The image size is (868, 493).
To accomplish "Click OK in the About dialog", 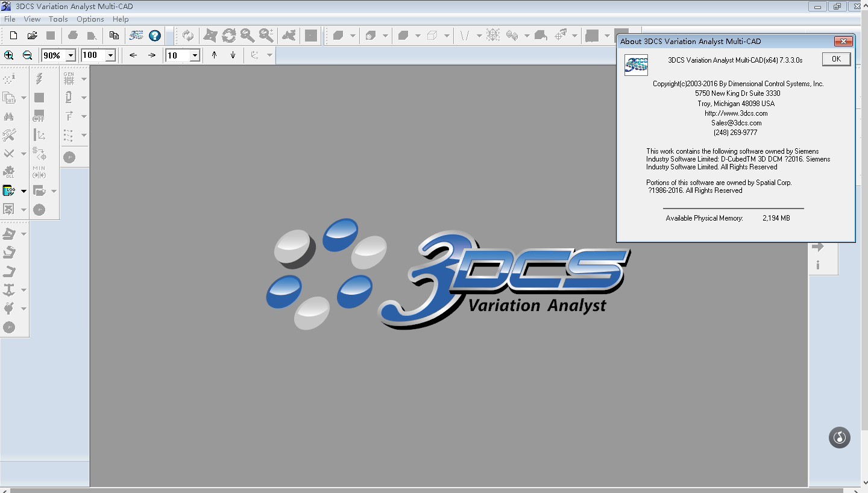I will point(836,59).
